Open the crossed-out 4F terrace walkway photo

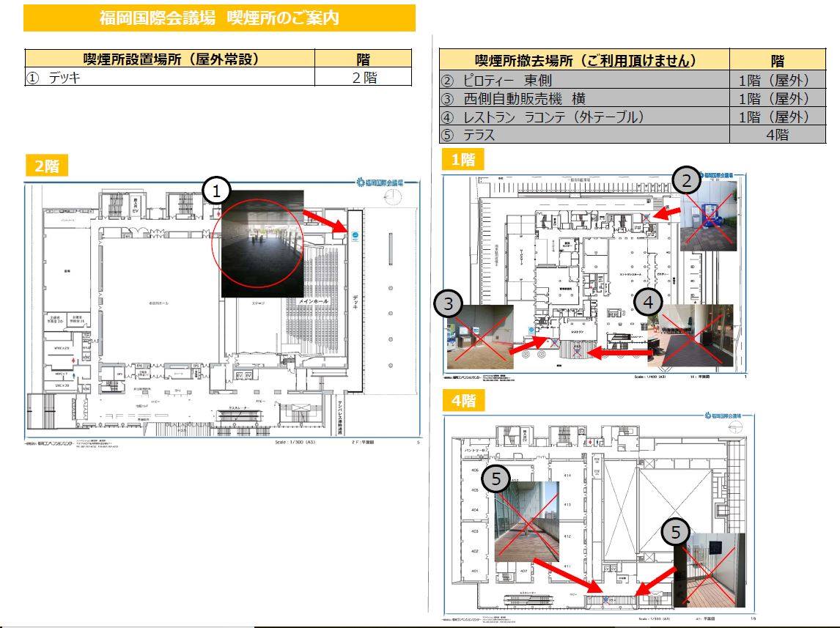(x=527, y=522)
